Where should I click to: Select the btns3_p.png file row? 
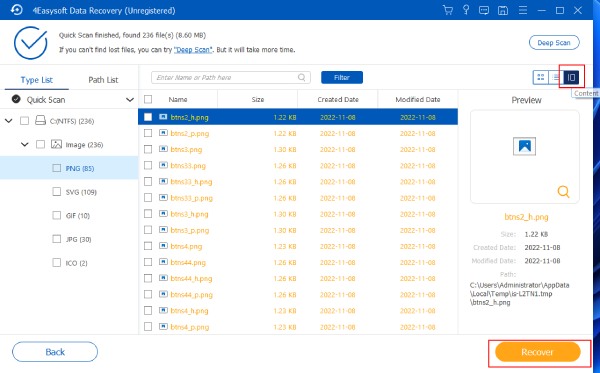[x=298, y=230]
